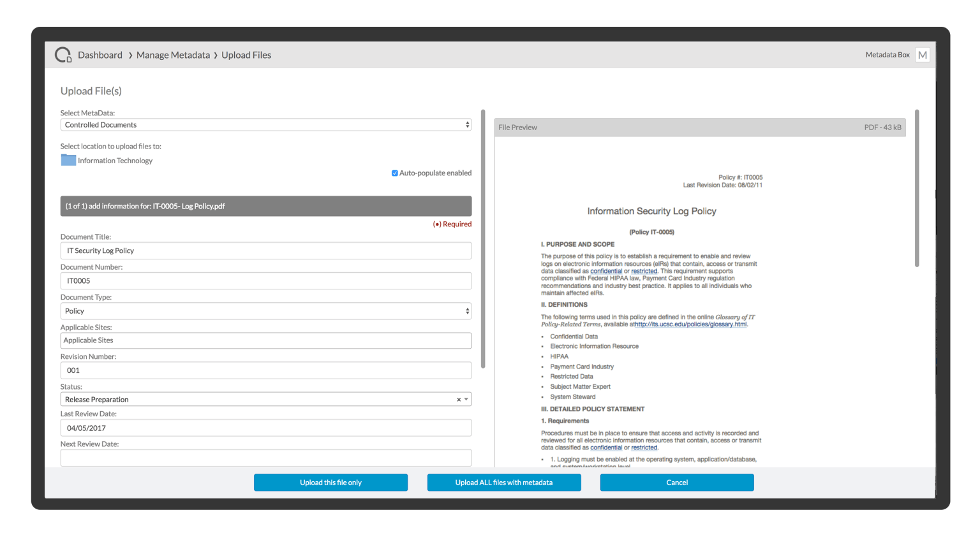Navigate to Dashboard via the breadcrumb
This screenshot has width=980, height=538.
click(100, 55)
